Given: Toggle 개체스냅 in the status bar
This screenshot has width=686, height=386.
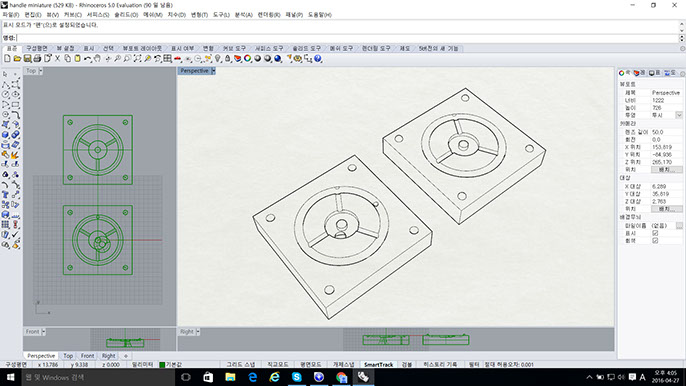Looking at the screenshot, I should click(x=343, y=364).
